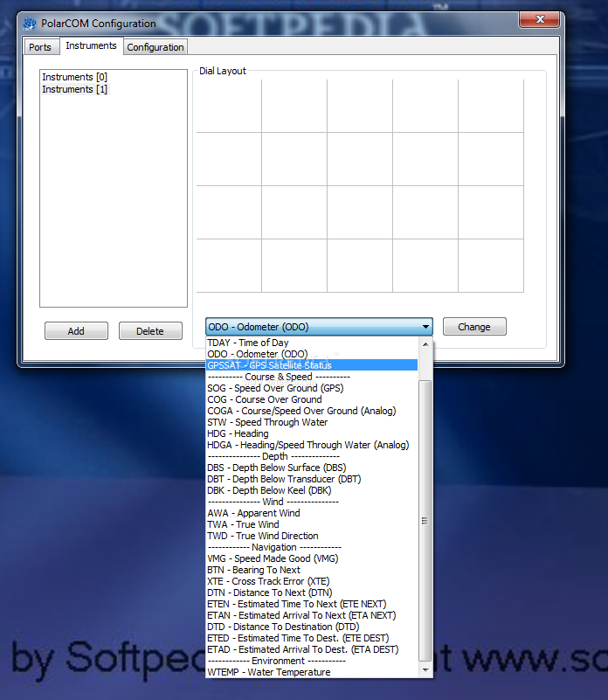This screenshot has height=700, width=608.
Task: Switch to the Ports tab
Action: [40, 47]
